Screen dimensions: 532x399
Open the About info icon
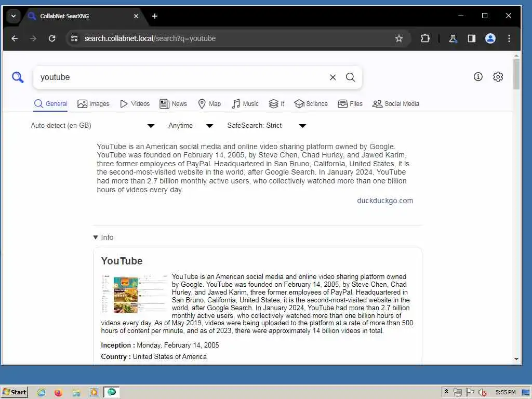(478, 77)
